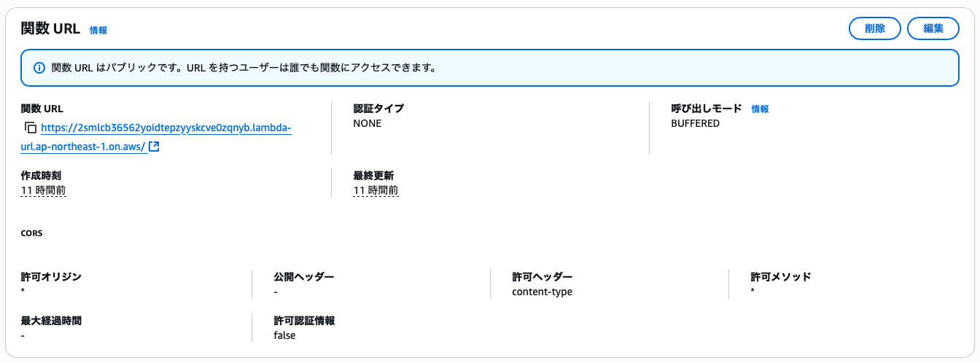The image size is (980, 363).
Task: Open the 編集 button
Action: click(933, 29)
